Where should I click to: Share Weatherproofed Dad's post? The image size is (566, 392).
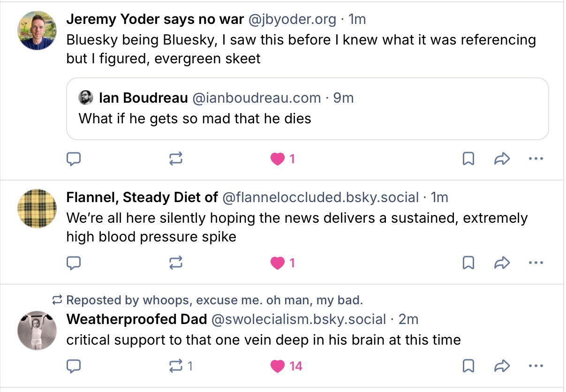(x=502, y=366)
